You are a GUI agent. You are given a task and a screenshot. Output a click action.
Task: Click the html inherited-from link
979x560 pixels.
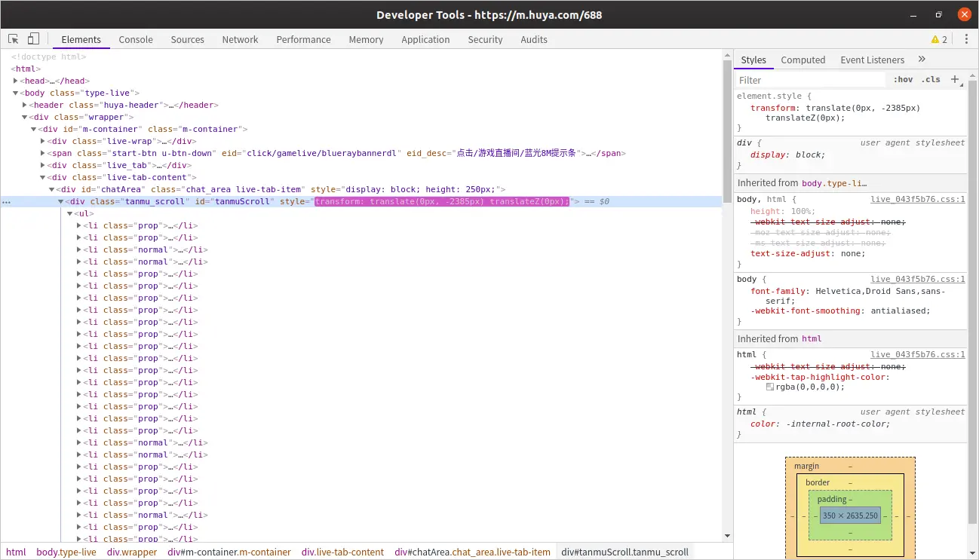click(812, 338)
